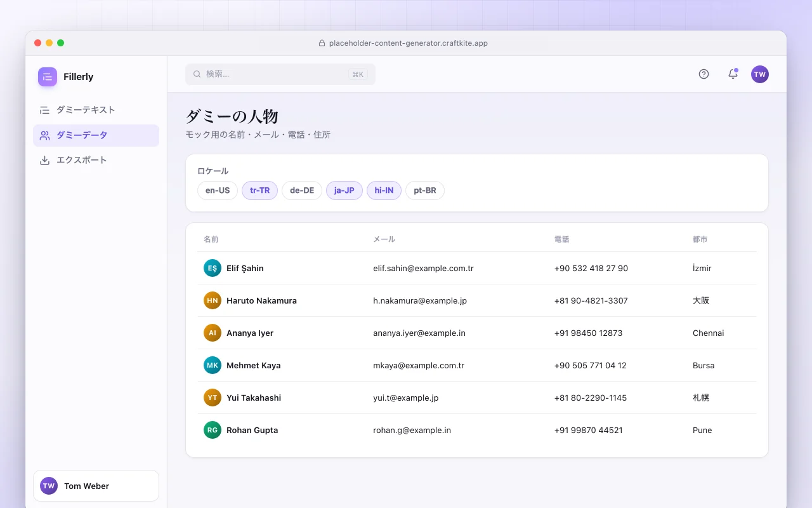Click Haruto Nakamura's HN avatar

click(x=213, y=300)
